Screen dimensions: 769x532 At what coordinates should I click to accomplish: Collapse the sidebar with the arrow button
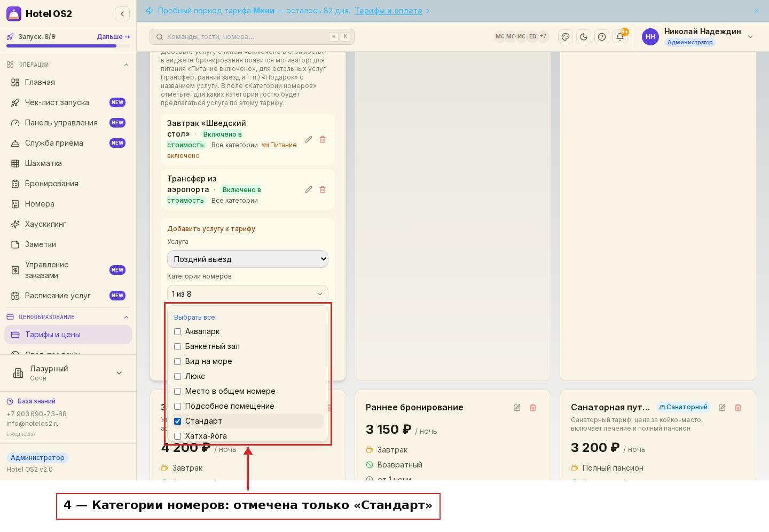click(x=122, y=14)
